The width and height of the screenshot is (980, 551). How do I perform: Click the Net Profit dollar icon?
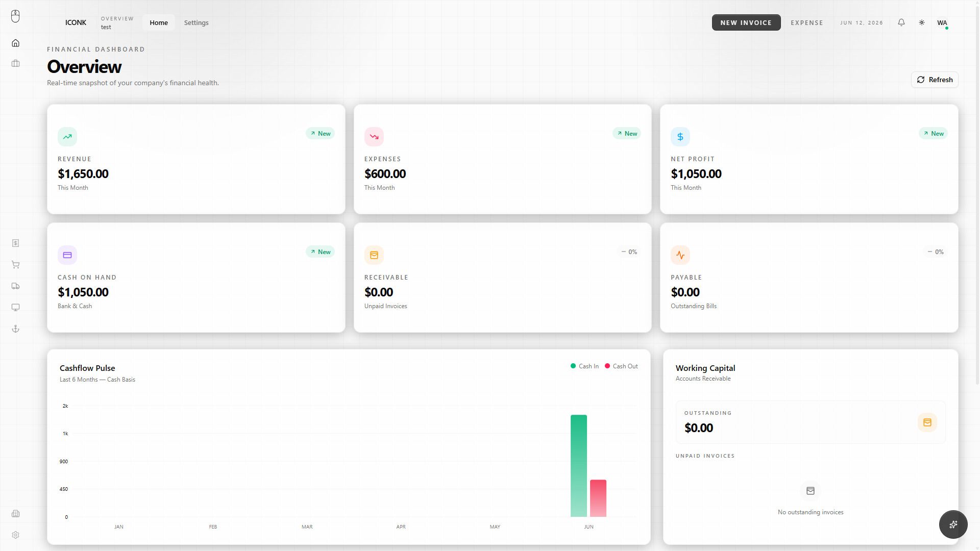680,137
